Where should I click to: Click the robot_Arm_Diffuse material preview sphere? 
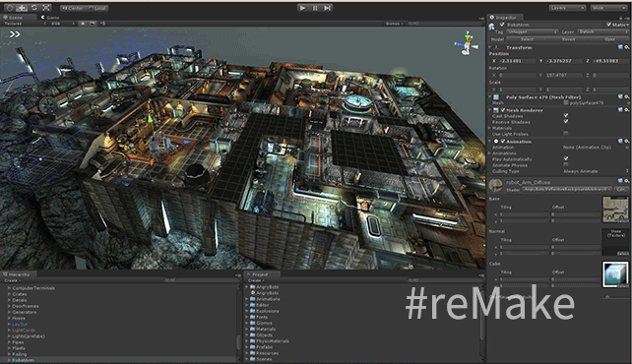click(496, 185)
